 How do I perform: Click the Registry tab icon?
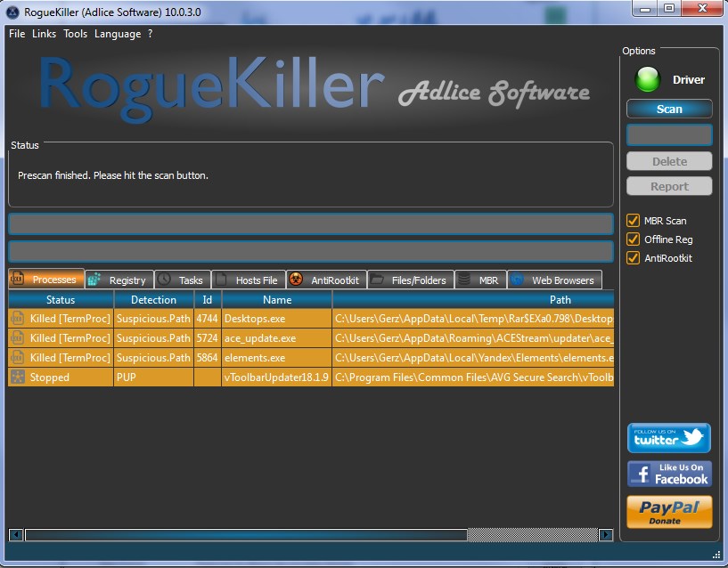94,280
